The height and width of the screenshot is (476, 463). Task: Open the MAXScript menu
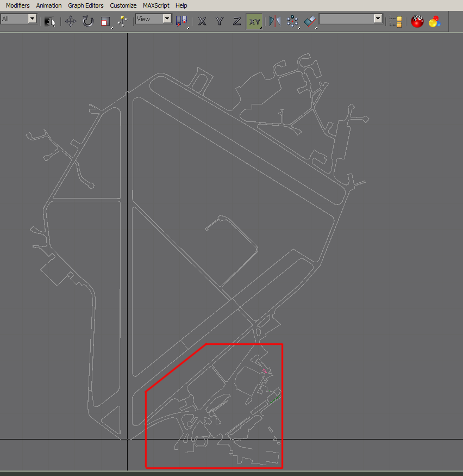pyautogui.click(x=156, y=5)
